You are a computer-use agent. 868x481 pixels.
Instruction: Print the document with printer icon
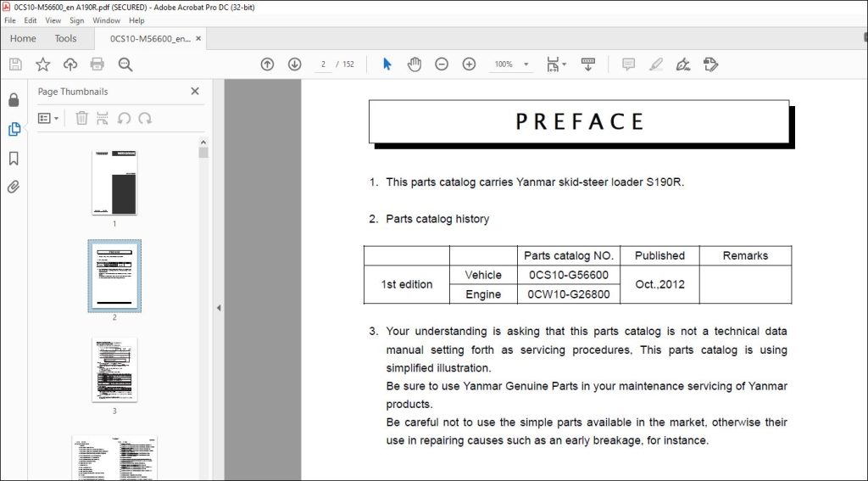coord(97,64)
